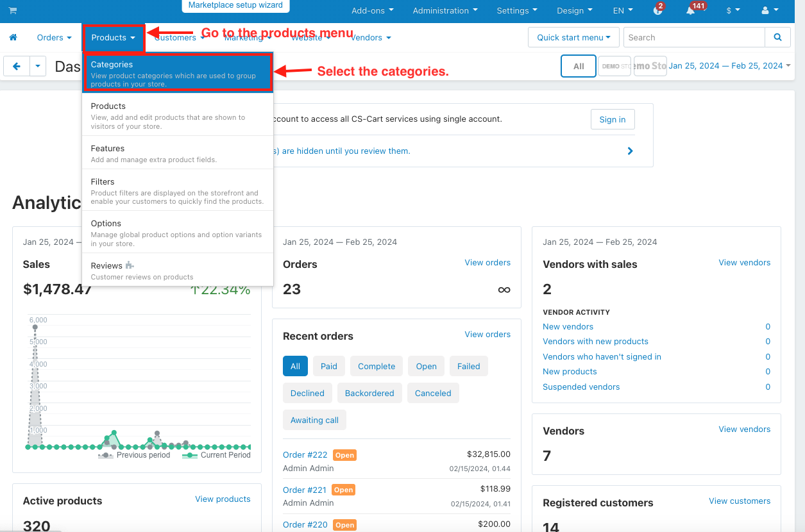Open the home dashboard icon
This screenshot has height=532, width=805.
click(13, 38)
